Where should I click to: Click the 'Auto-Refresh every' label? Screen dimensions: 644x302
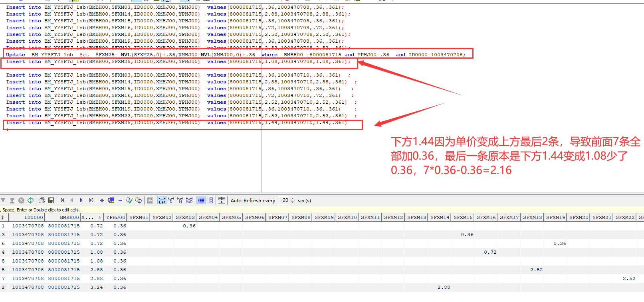[253, 200]
